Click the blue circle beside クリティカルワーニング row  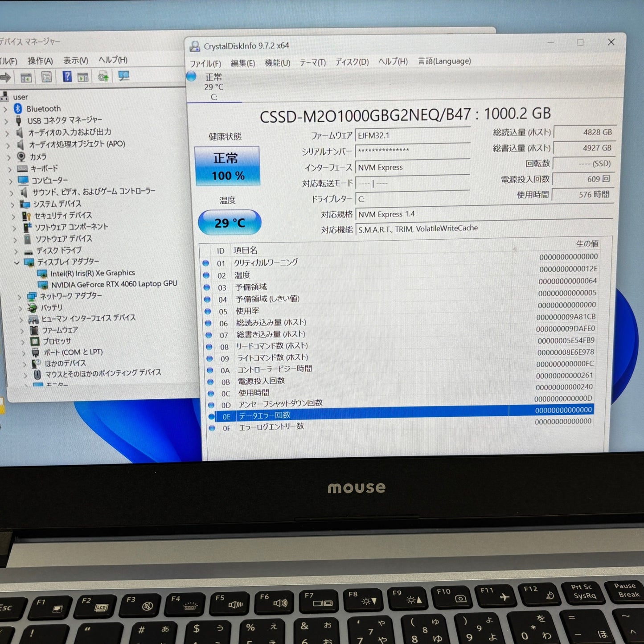pyautogui.click(x=206, y=263)
